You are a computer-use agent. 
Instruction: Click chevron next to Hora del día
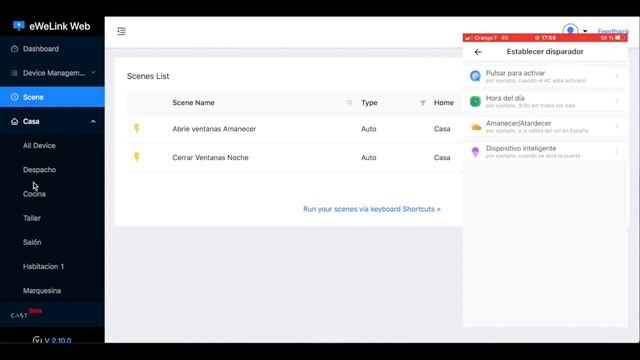pyautogui.click(x=617, y=101)
